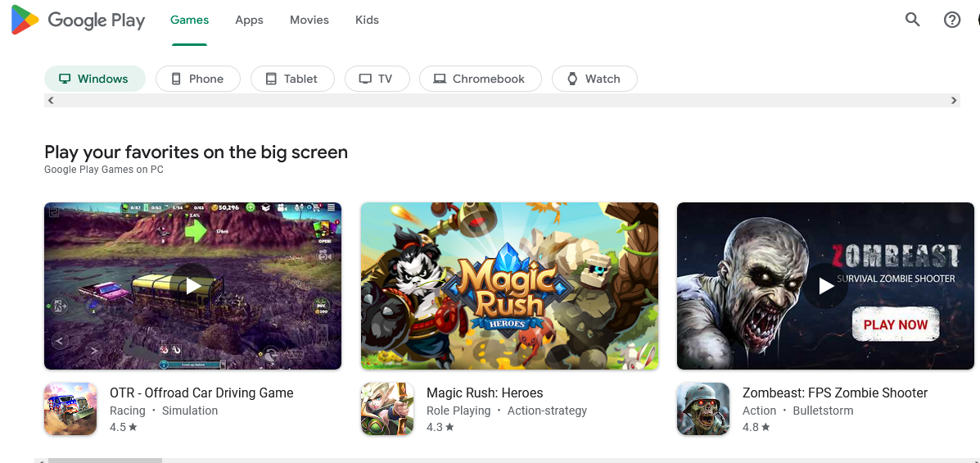Click the 4.3 star rating of Magic Rush
The width and height of the screenshot is (980, 463).
pyautogui.click(x=440, y=427)
